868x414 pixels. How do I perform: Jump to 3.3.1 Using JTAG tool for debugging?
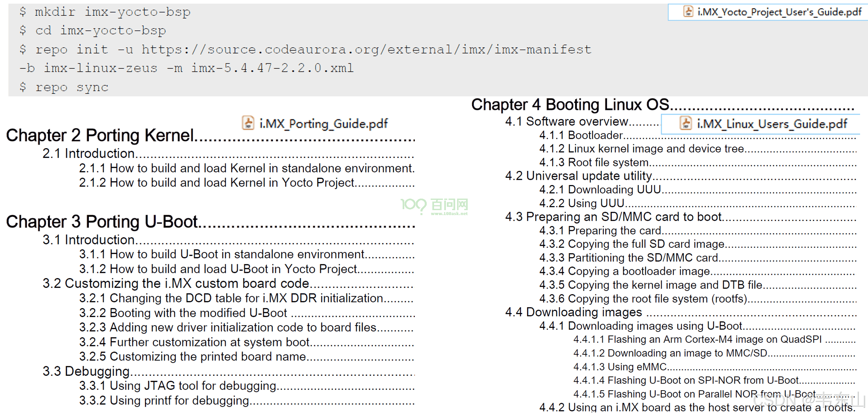178,386
